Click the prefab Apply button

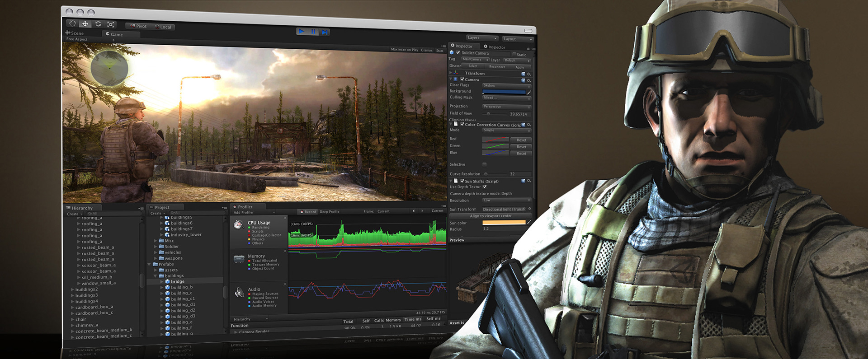coord(520,67)
